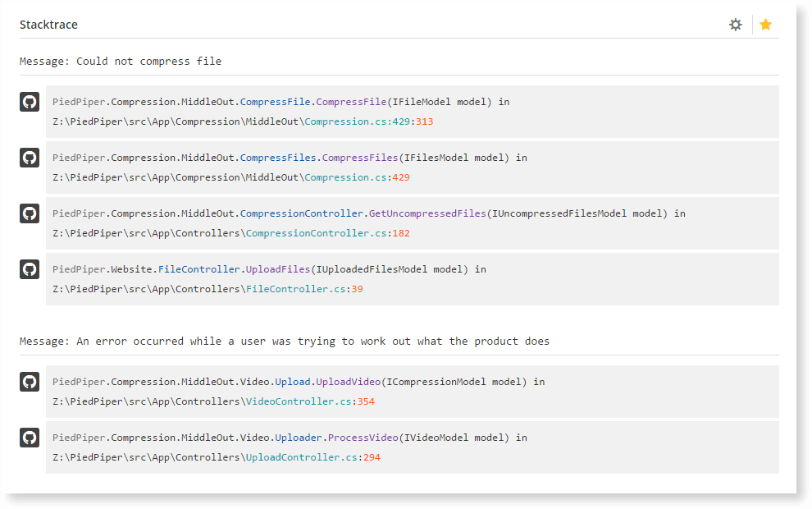Image resolution: width=812 pixels, height=509 pixels.
Task: Open GitHub source for CompressFile frame
Action: click(x=29, y=101)
